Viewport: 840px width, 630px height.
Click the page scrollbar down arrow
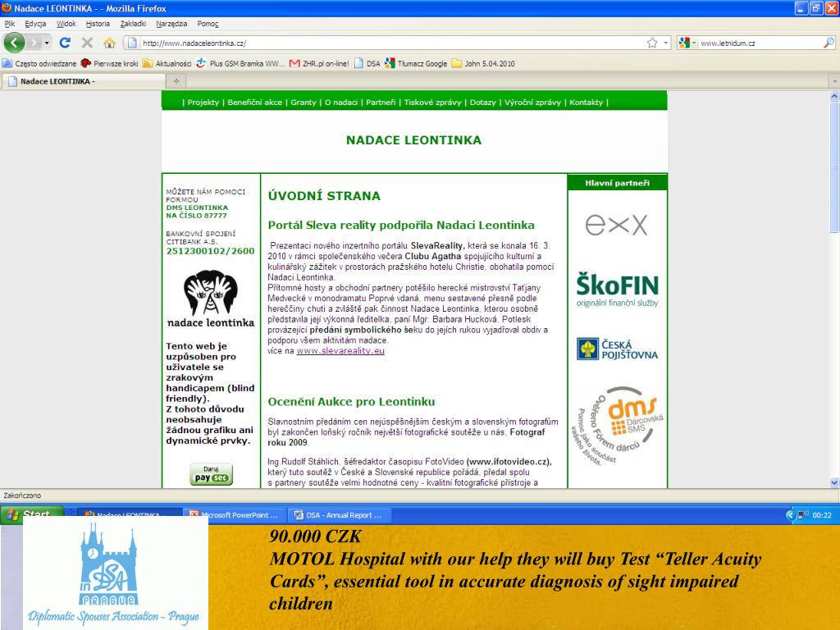click(x=834, y=482)
